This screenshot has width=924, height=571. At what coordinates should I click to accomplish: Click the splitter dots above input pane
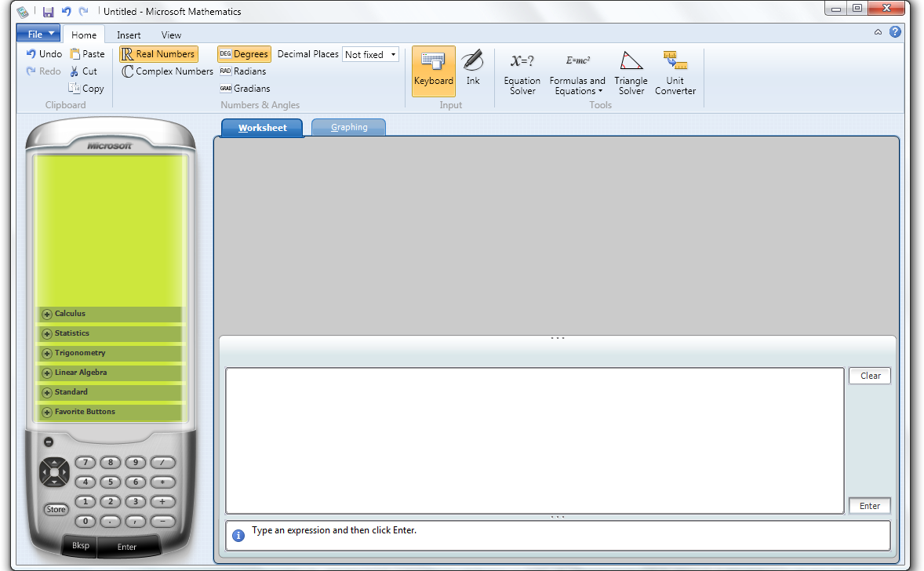[x=558, y=338]
